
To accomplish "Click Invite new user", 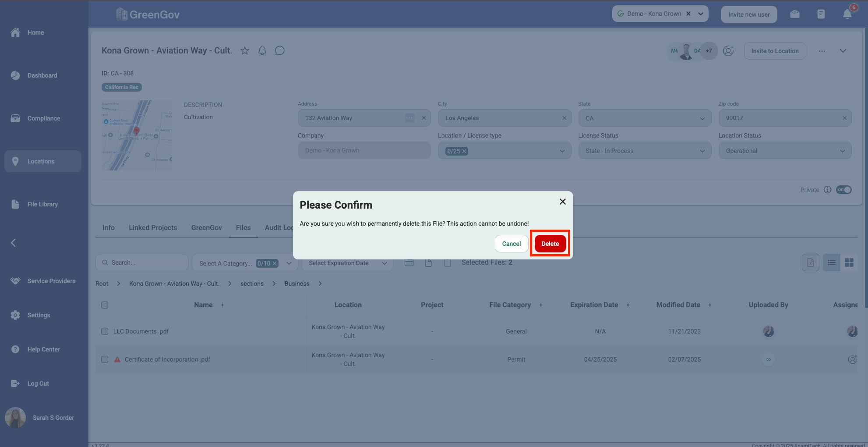I will pos(749,14).
